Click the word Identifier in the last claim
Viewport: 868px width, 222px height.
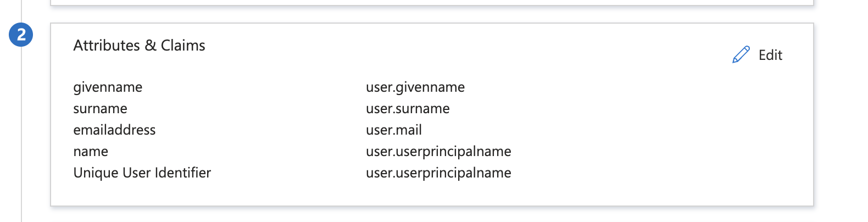tap(183, 173)
